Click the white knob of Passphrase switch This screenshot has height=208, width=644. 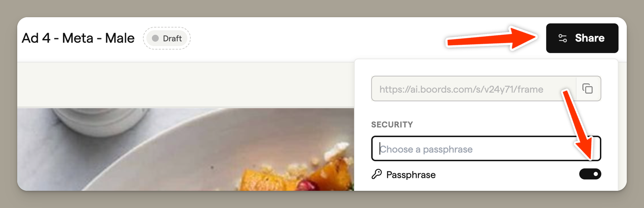point(595,174)
